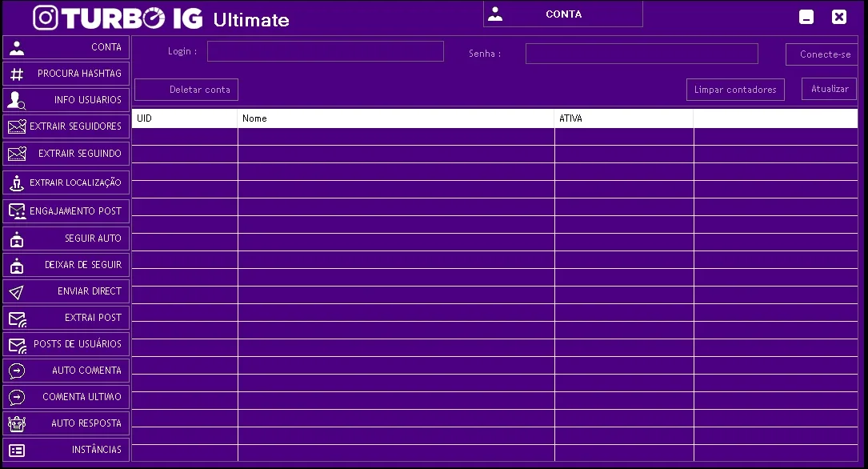The height and width of the screenshot is (469, 868).
Task: Go to COMENTA ULTIMO module
Action: point(66,397)
